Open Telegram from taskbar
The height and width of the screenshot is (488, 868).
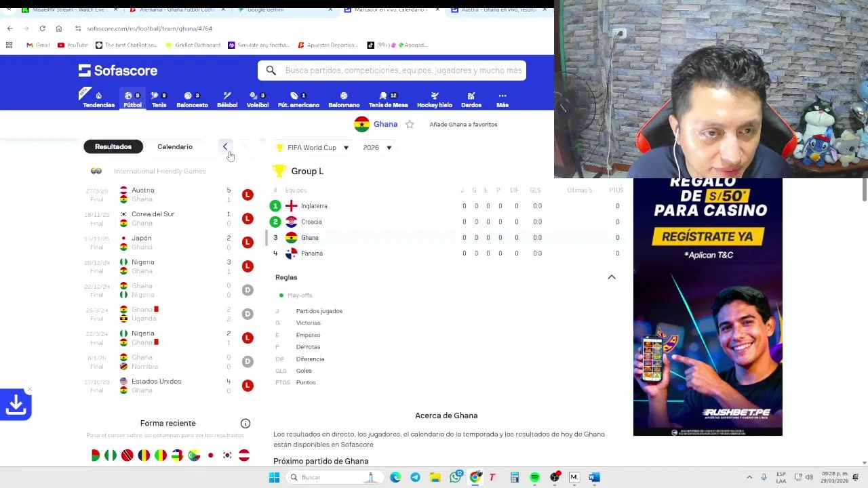[x=415, y=477]
